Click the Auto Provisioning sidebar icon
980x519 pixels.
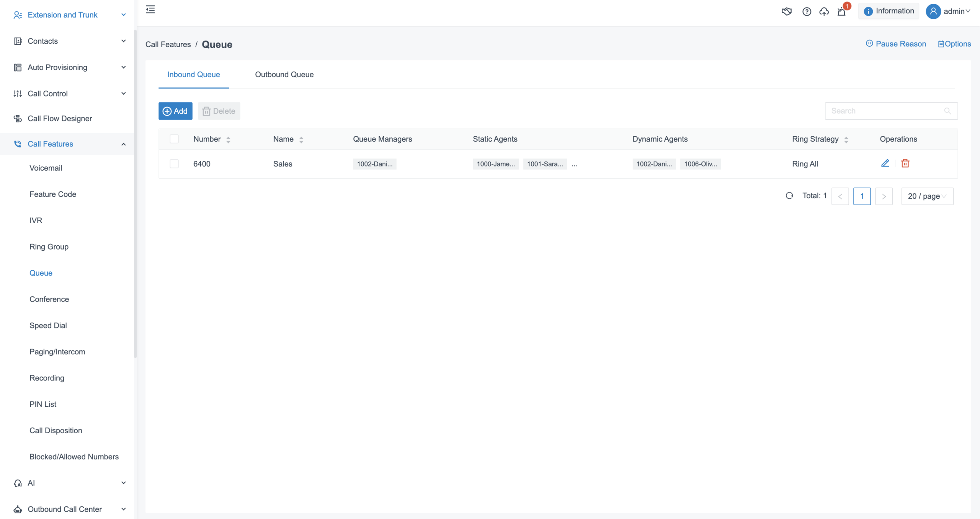click(x=18, y=67)
